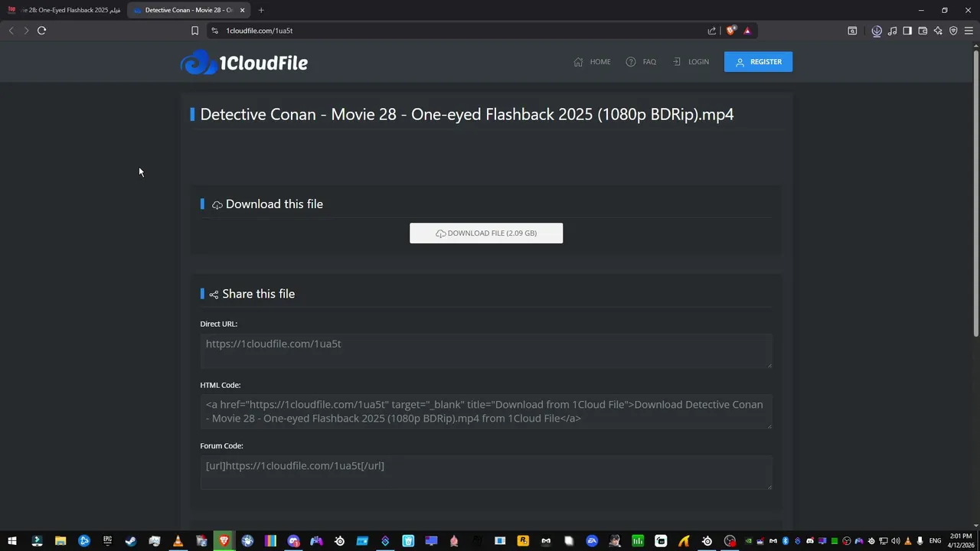Open Epic Games Launcher from taskbar
Screen dimensions: 980x551
107,541
